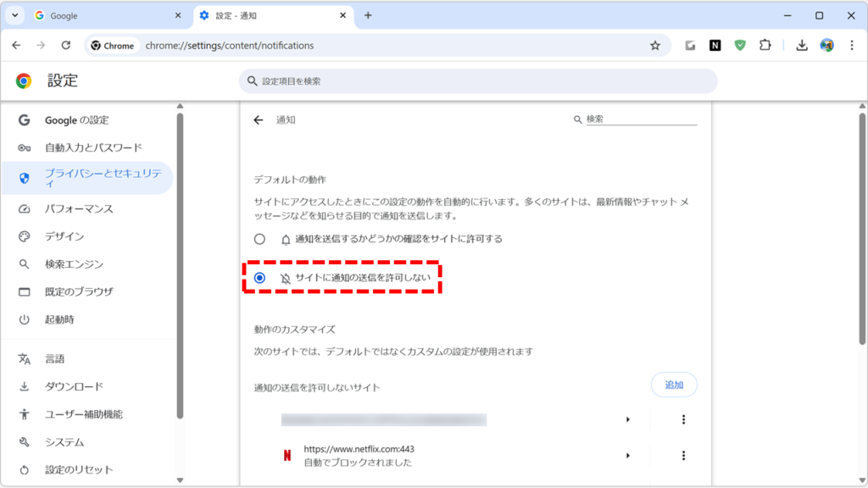The width and height of the screenshot is (868, 488).
Task: Reload the current page
Action: point(66,46)
